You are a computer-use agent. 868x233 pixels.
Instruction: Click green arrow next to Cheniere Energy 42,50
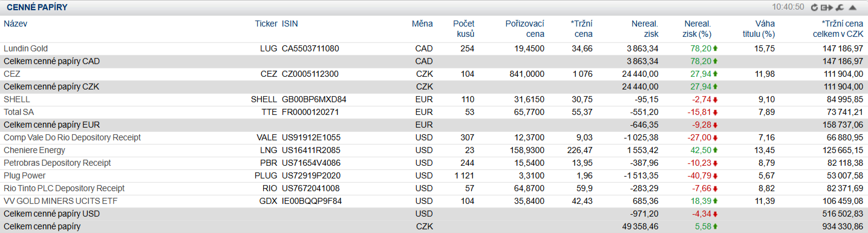click(x=715, y=150)
